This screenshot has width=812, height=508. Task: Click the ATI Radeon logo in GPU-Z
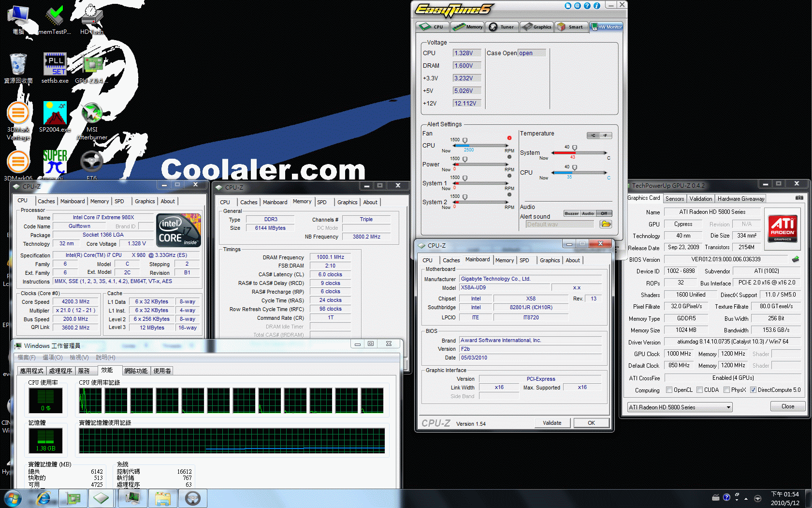point(783,228)
